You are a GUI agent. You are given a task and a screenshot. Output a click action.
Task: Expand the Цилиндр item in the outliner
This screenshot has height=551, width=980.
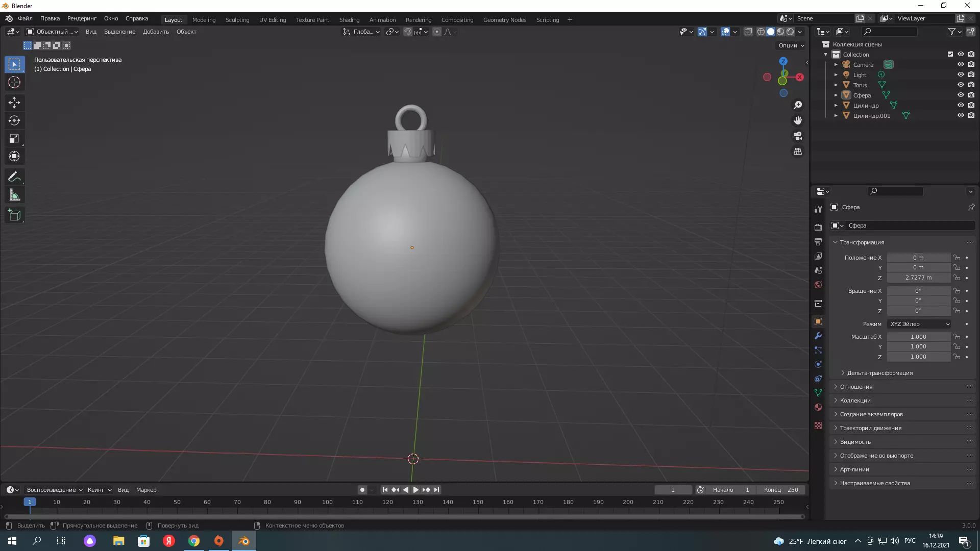coord(836,106)
